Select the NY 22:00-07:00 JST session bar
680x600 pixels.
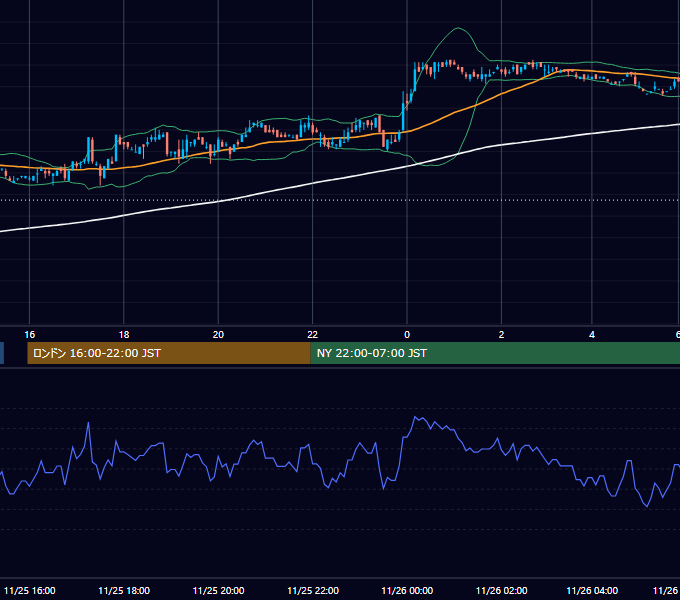(x=495, y=353)
